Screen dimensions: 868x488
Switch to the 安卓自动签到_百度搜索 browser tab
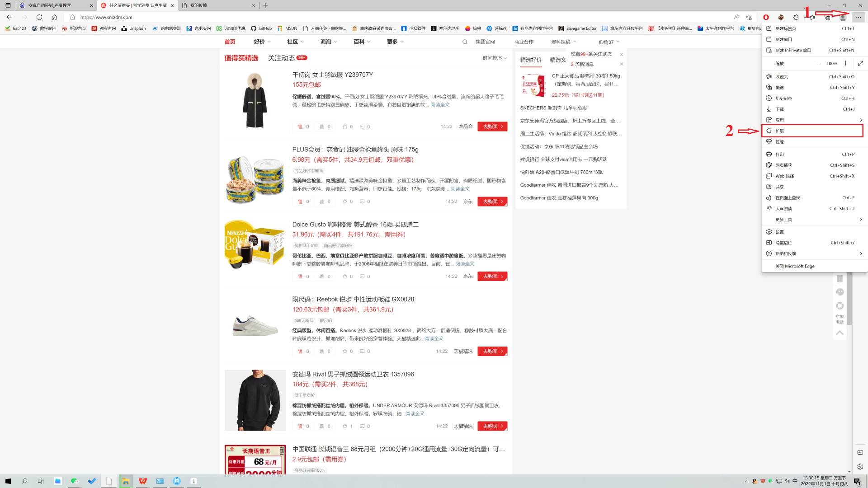[56, 5]
